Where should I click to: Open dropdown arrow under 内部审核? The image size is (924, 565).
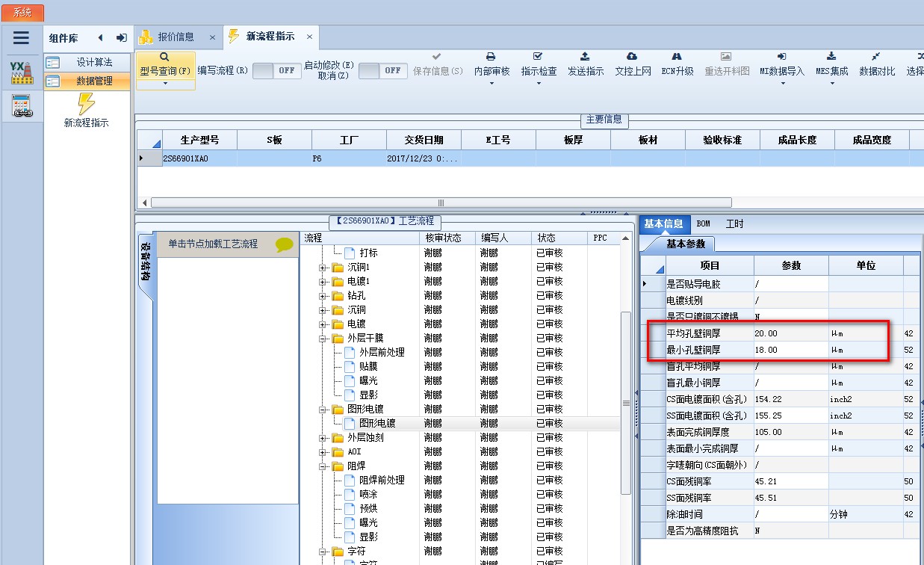(492, 83)
